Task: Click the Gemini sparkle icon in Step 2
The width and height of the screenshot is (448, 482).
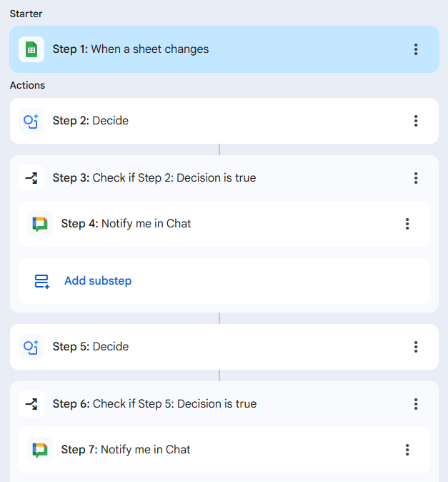Action: (x=31, y=121)
